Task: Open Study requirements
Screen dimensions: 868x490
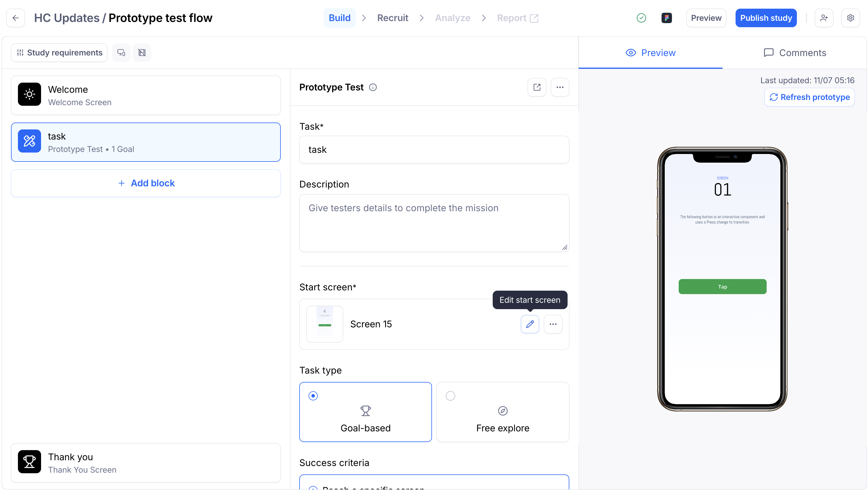Action: click(59, 53)
